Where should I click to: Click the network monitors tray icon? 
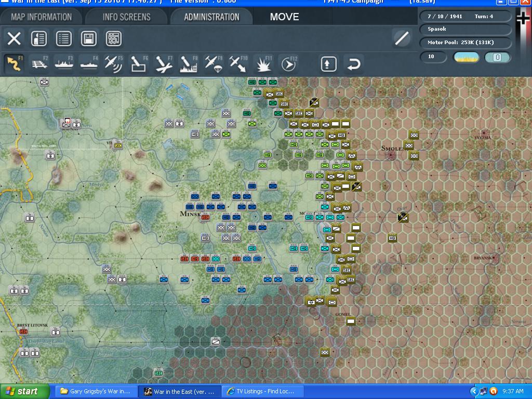[484, 392]
